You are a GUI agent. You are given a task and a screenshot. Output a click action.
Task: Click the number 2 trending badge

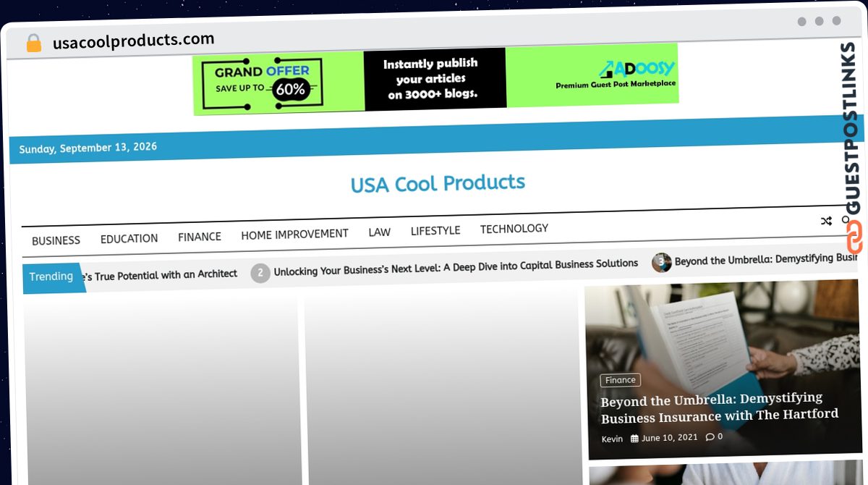[x=260, y=273]
